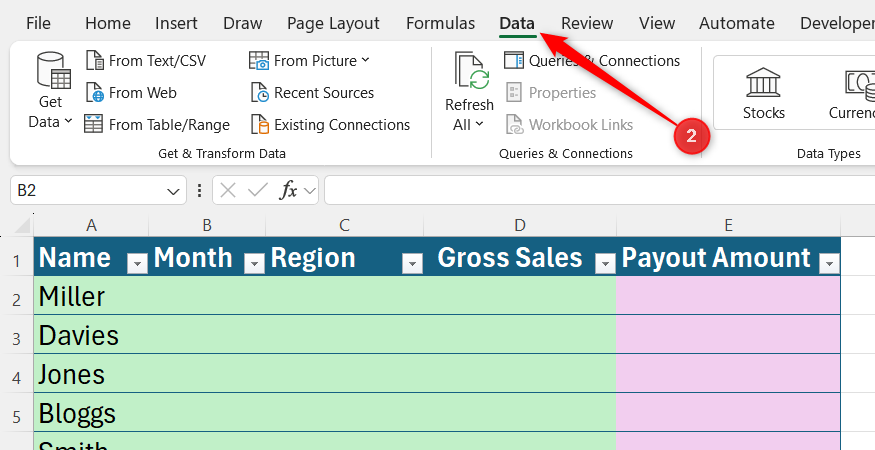Open the Payout Amount filter dropdown

coord(829,263)
